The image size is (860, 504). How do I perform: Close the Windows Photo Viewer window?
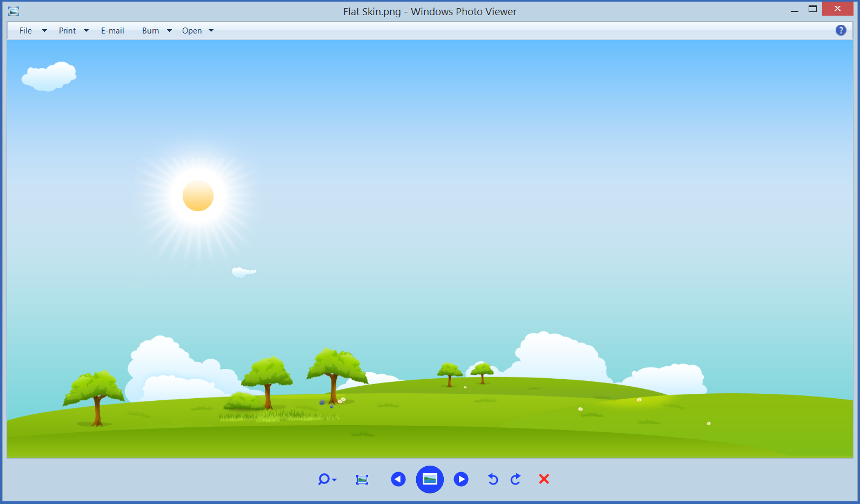[837, 9]
